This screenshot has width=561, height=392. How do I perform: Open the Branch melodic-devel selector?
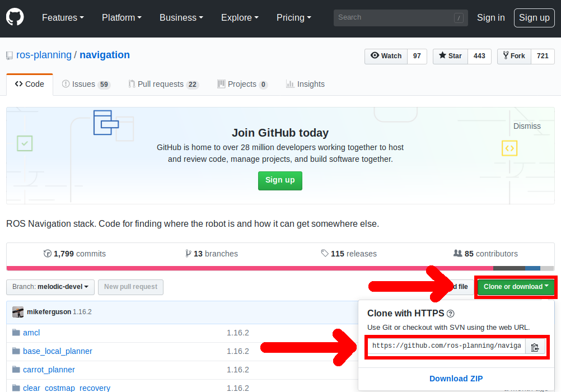[50, 287]
